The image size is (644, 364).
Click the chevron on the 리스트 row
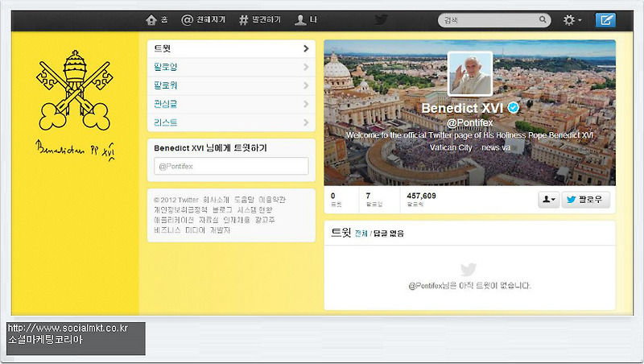point(306,122)
